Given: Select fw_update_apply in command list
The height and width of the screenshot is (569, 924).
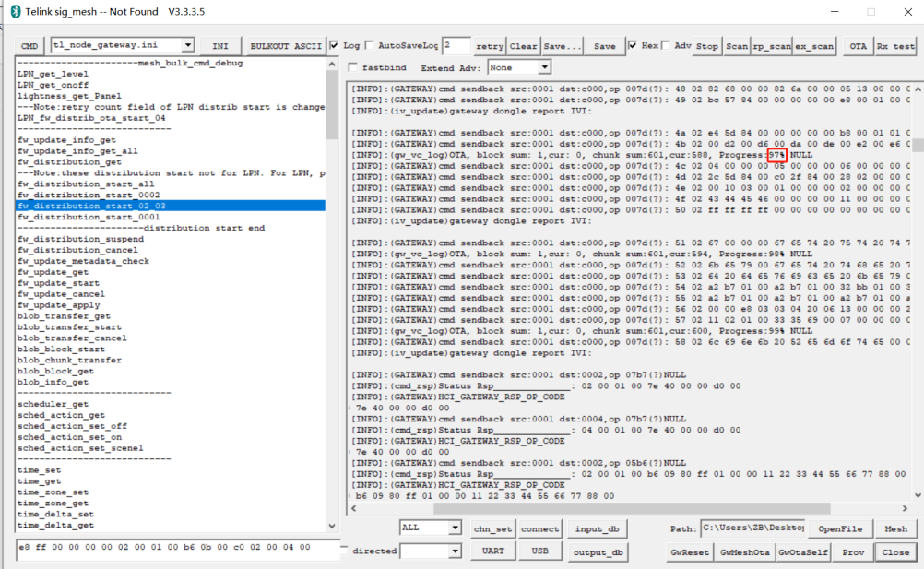Looking at the screenshot, I should pyautogui.click(x=58, y=305).
